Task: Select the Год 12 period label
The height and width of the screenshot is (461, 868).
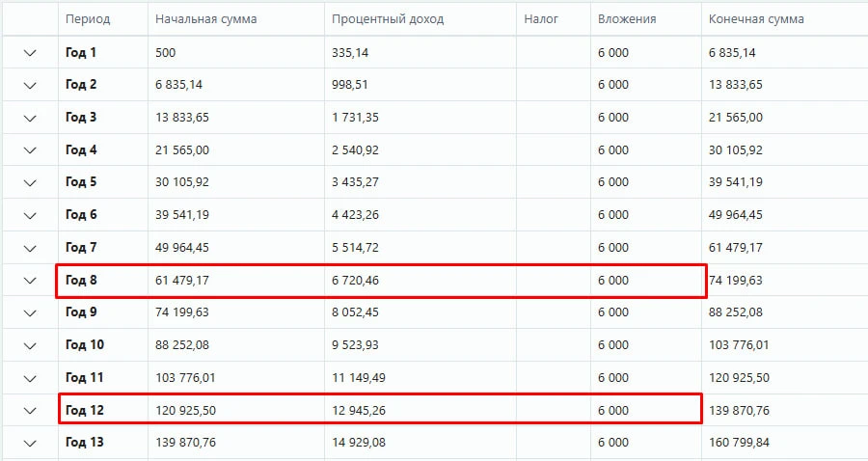Action: [x=85, y=410]
